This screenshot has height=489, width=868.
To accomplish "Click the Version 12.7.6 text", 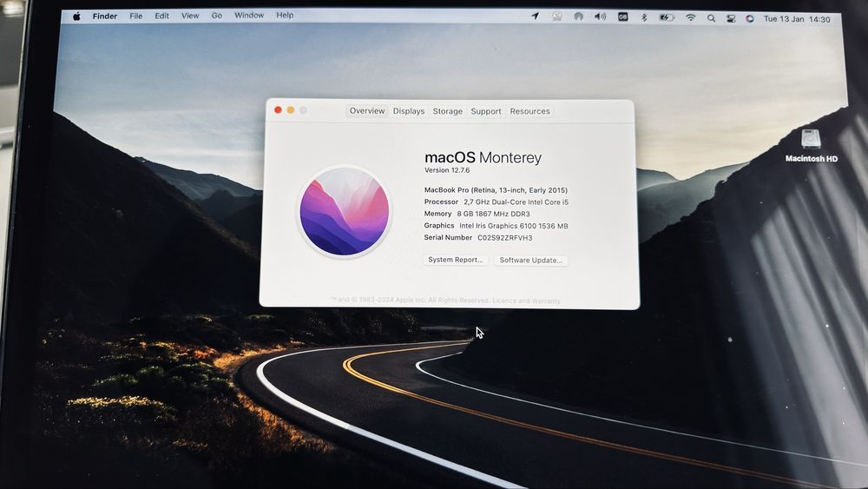I will pos(447,170).
